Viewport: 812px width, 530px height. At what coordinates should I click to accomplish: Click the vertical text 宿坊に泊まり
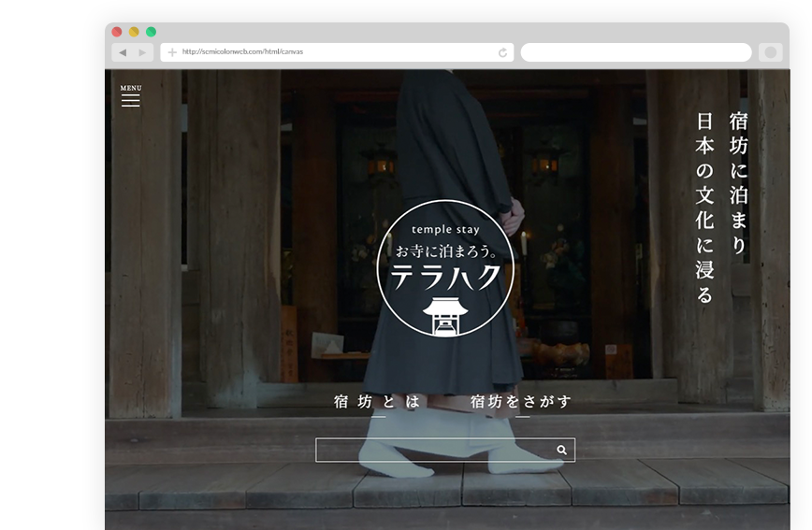tap(739, 182)
